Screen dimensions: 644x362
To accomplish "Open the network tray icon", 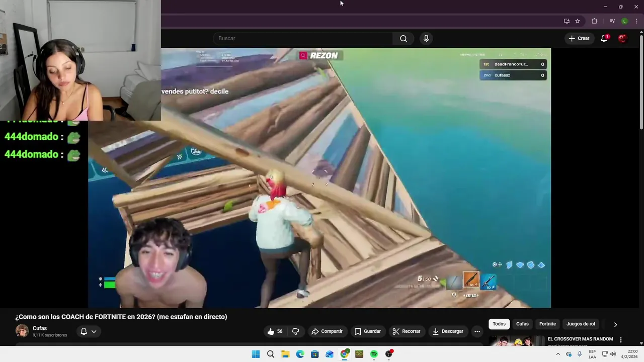I will 605,354.
